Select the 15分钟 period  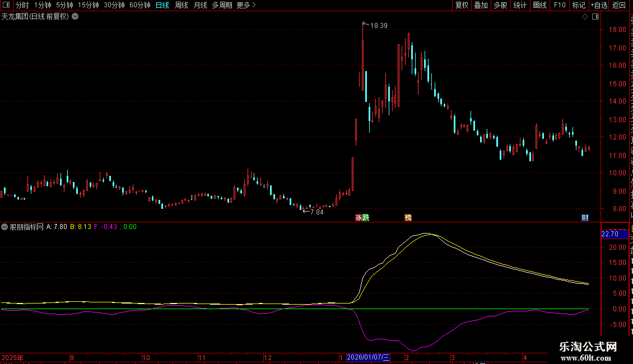[x=89, y=5]
